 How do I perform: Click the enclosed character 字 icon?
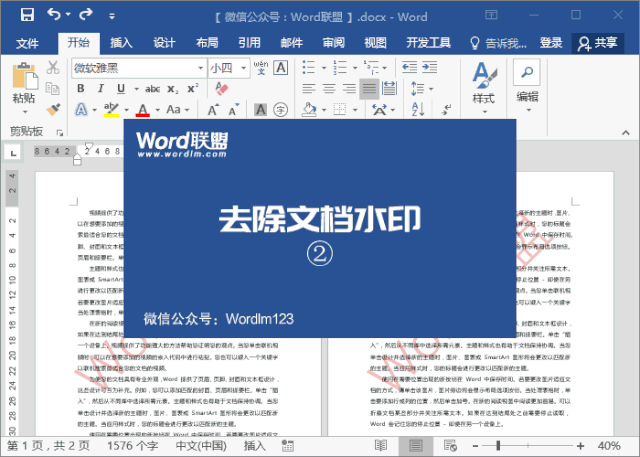(x=280, y=109)
